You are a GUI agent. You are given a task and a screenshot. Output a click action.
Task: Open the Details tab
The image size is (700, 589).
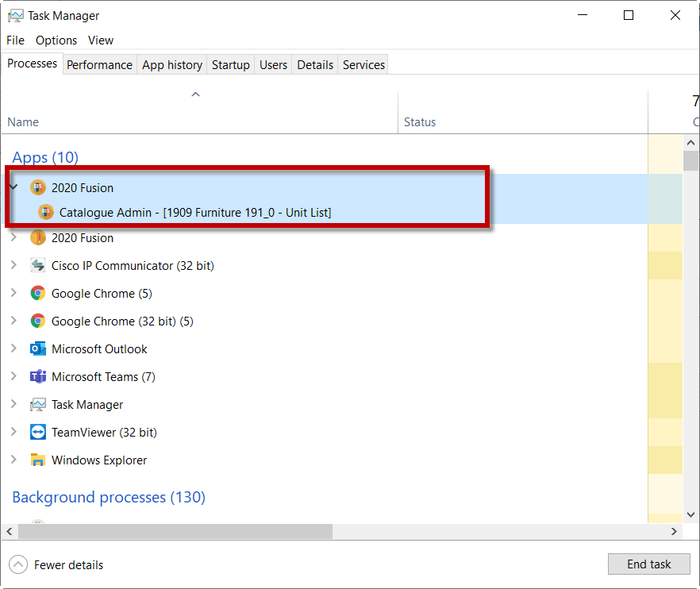click(315, 65)
